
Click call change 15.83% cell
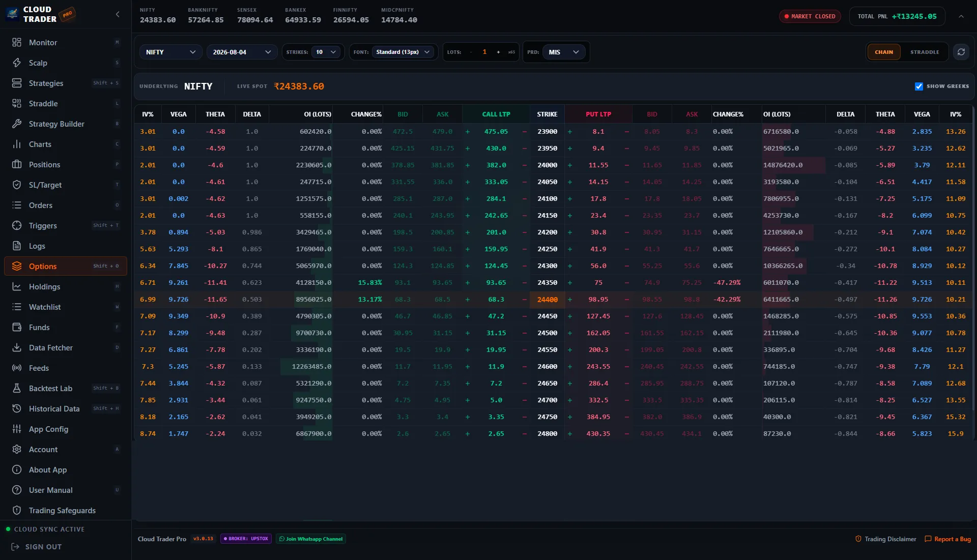pyautogui.click(x=369, y=283)
